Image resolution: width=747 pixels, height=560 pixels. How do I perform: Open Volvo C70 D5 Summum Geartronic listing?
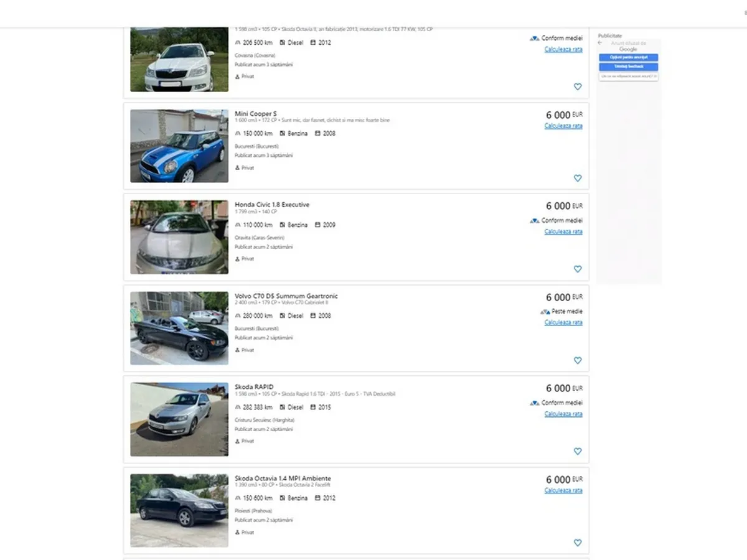(x=286, y=296)
